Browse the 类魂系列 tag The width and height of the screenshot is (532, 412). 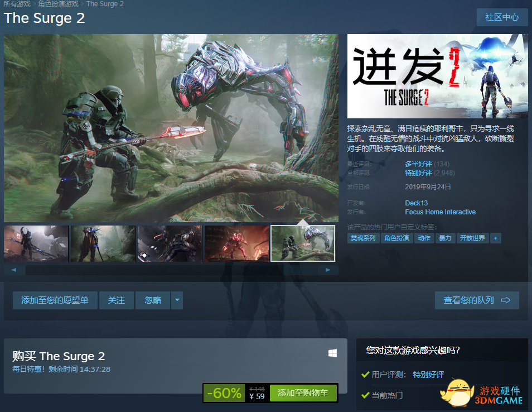point(363,238)
